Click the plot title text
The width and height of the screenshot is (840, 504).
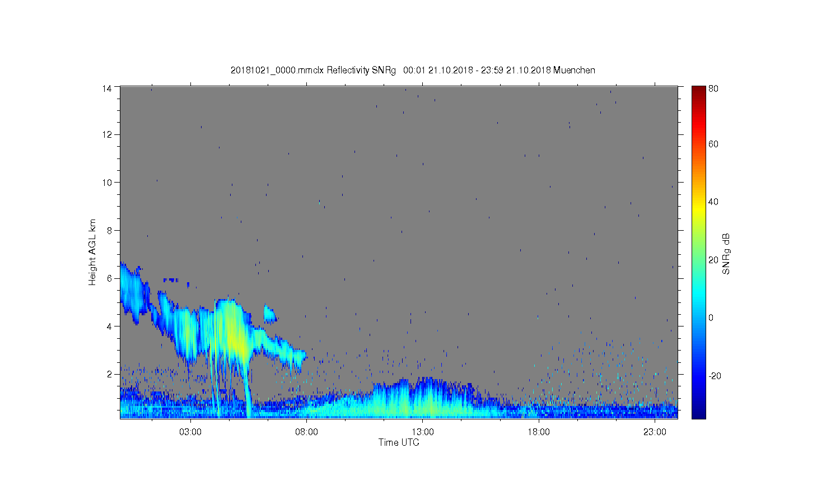pos(413,71)
